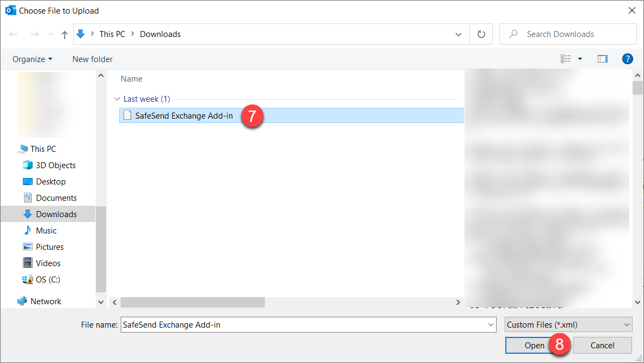Expand the address bar history dropdown
This screenshot has width=644, height=363.
click(x=459, y=34)
